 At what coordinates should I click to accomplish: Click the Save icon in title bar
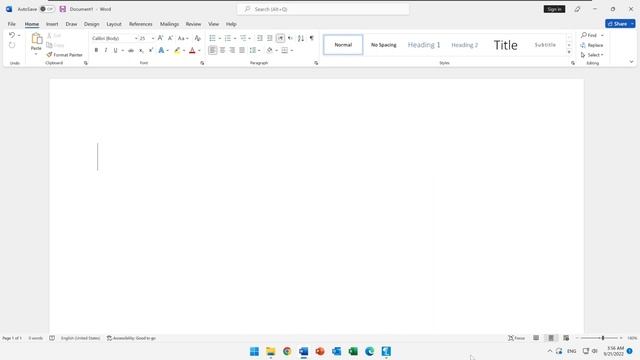click(x=62, y=9)
